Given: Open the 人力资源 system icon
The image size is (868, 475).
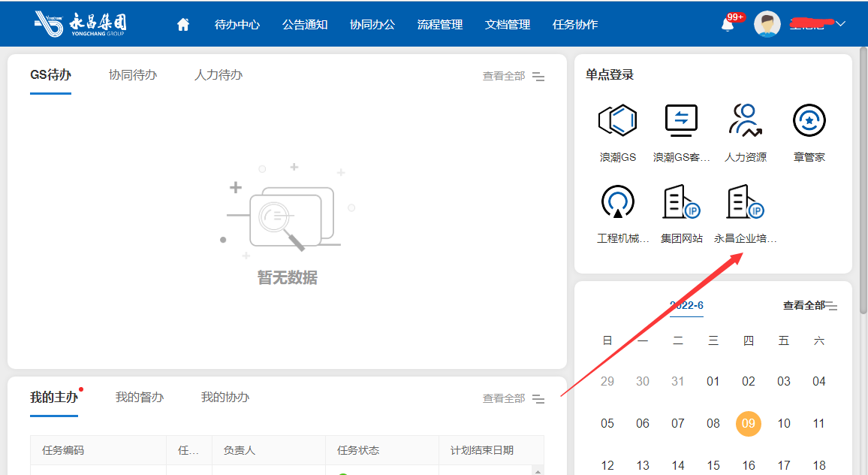Looking at the screenshot, I should [x=745, y=120].
